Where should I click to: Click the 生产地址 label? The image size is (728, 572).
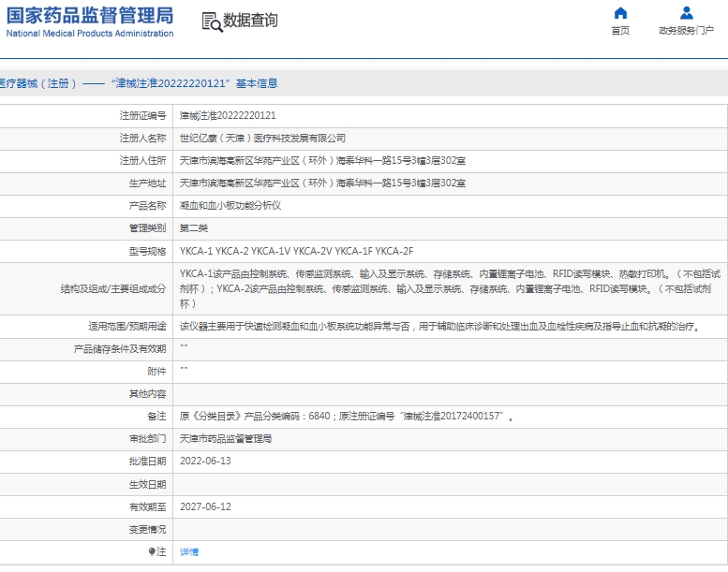(x=147, y=183)
